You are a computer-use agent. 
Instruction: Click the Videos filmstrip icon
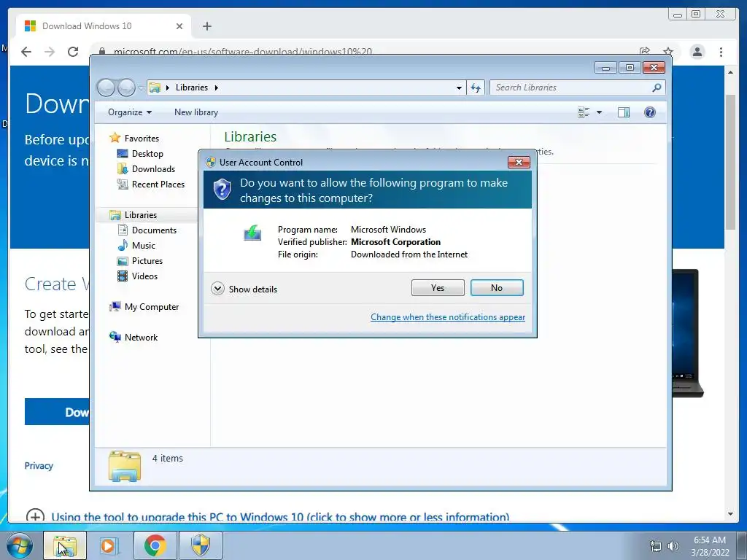click(123, 276)
